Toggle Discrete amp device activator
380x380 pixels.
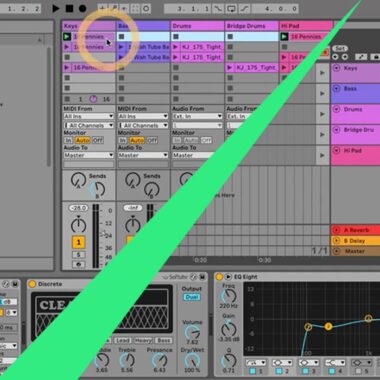[x=32, y=284]
